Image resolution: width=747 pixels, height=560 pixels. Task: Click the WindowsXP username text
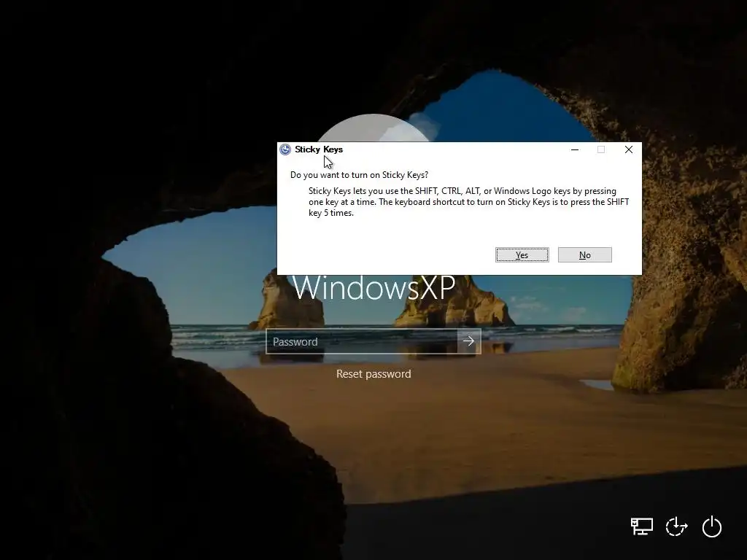click(373, 287)
